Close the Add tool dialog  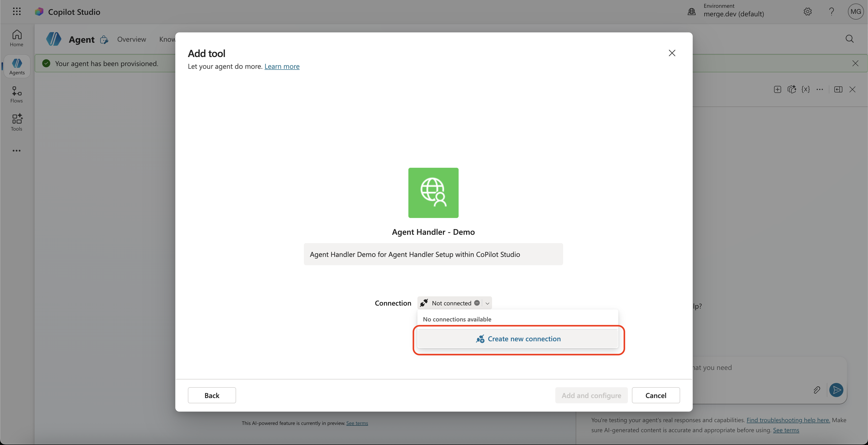tap(672, 53)
